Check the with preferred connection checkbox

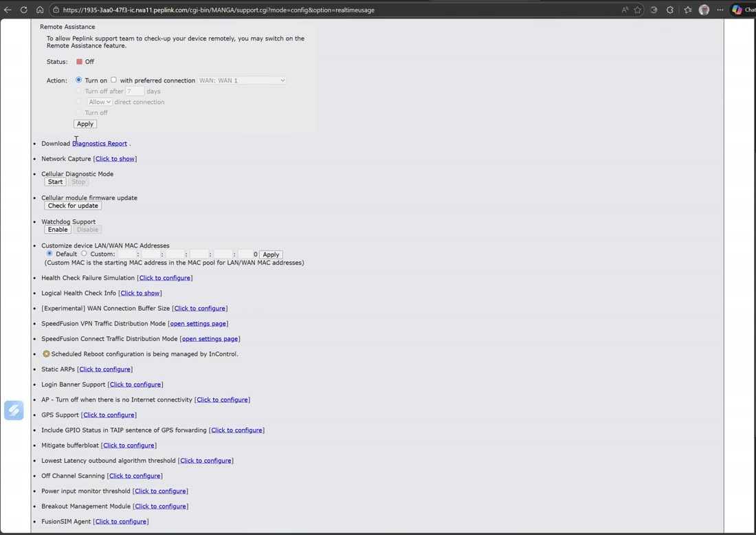coord(114,80)
